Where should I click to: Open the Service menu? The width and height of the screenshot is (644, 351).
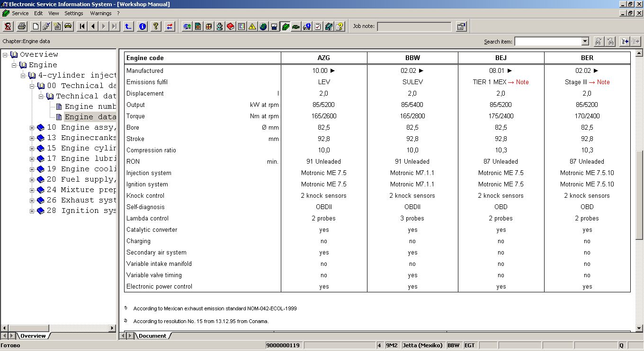20,13
